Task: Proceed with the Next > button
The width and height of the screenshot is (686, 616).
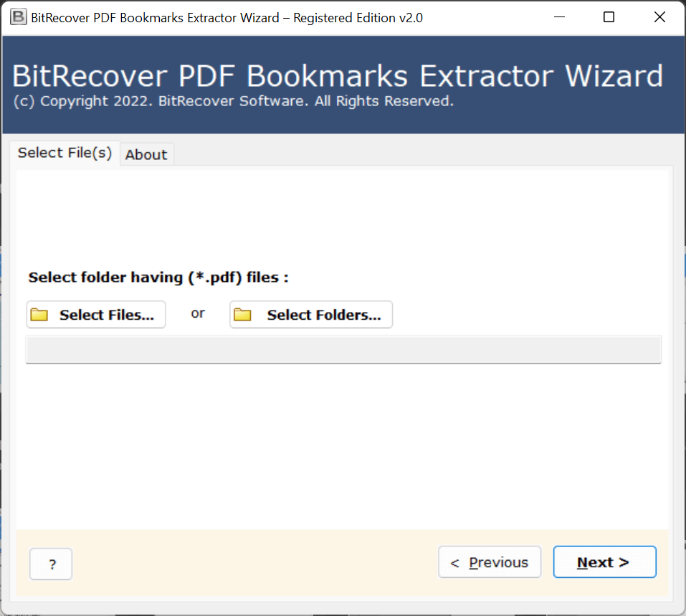Action: tap(604, 563)
